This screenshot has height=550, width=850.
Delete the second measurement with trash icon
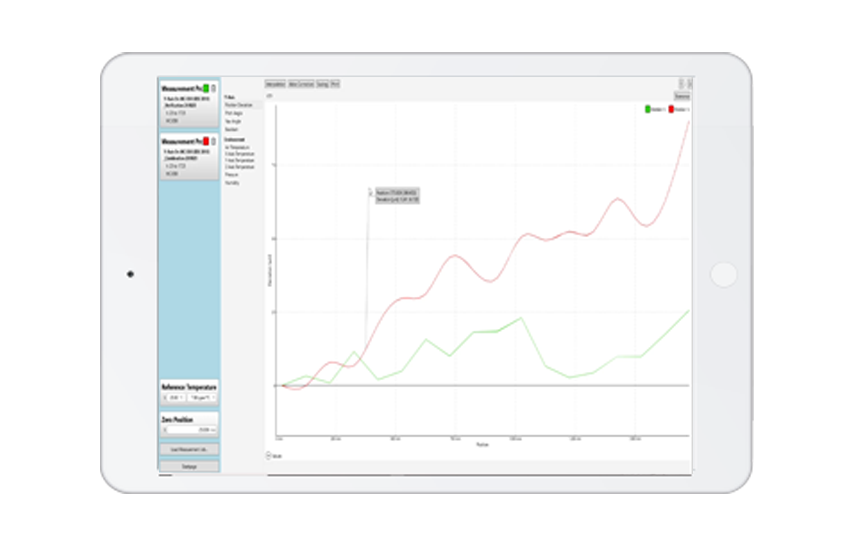213,142
